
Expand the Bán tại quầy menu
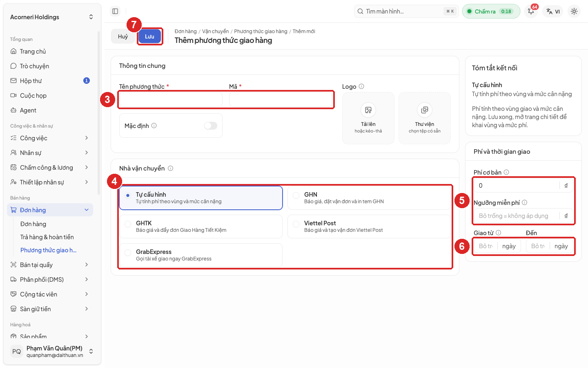[x=50, y=265]
